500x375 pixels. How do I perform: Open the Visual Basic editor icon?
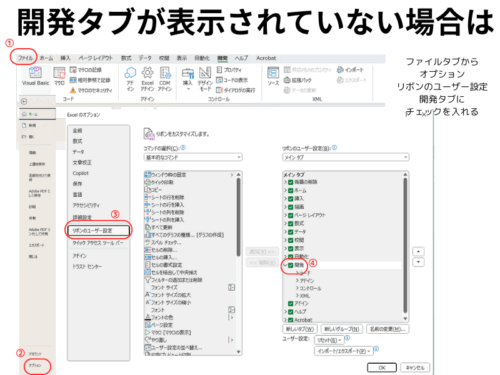click(x=35, y=72)
